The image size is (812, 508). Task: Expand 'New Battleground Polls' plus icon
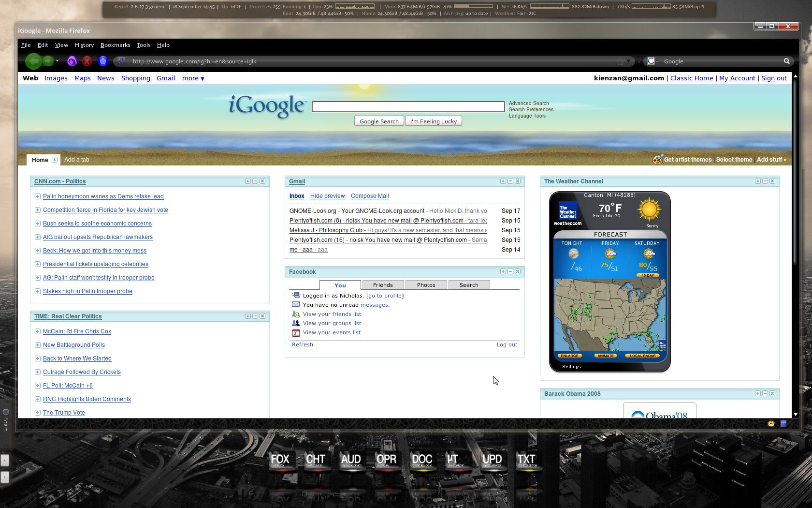click(x=38, y=345)
